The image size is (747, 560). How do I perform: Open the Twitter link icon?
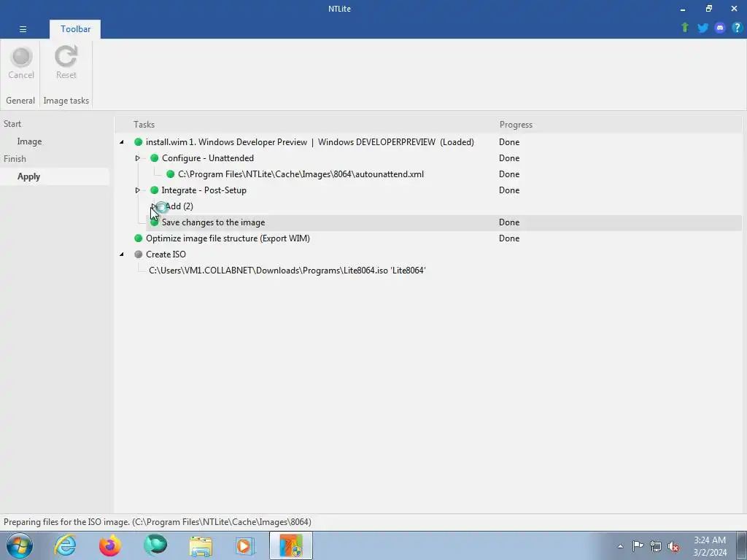click(x=703, y=28)
